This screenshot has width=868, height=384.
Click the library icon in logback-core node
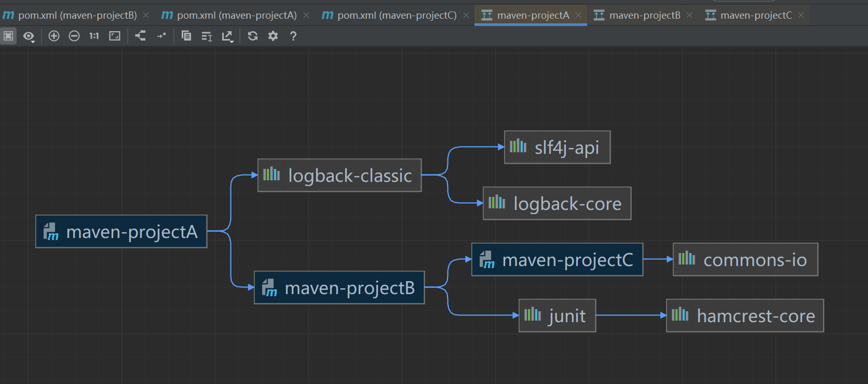pos(497,202)
